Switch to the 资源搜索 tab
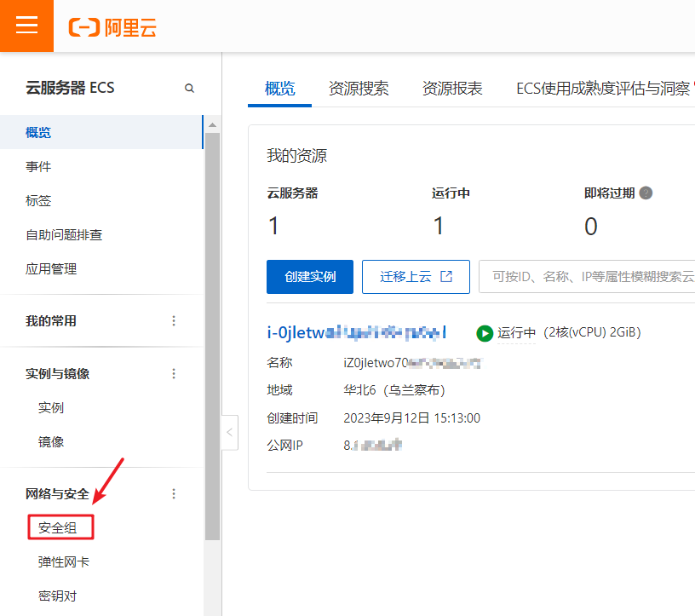This screenshot has height=616, width=695. [358, 89]
